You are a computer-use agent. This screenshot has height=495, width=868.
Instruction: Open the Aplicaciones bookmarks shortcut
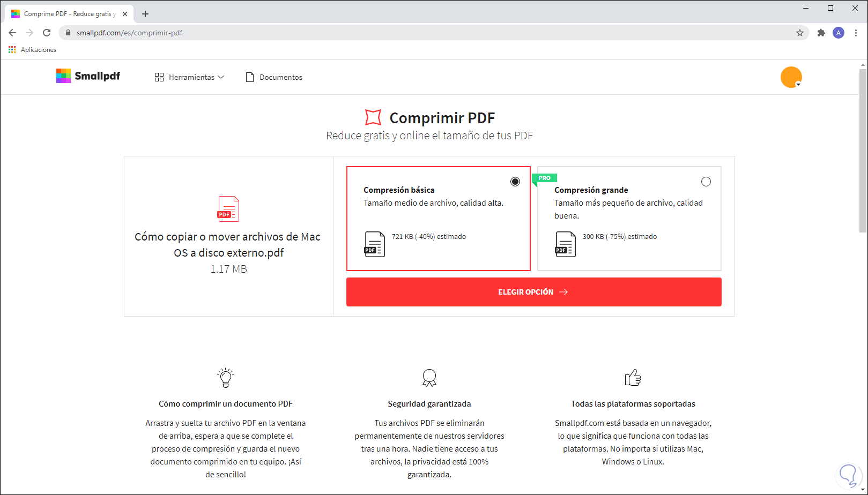click(33, 50)
